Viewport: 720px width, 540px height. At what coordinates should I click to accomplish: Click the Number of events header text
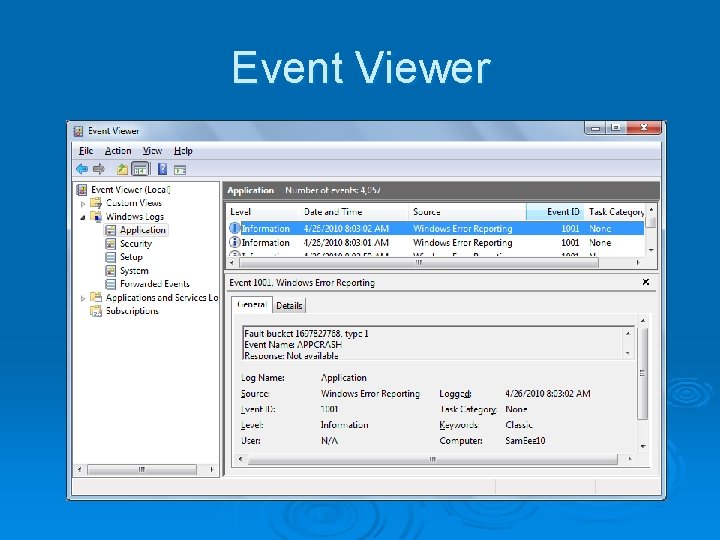click(332, 190)
